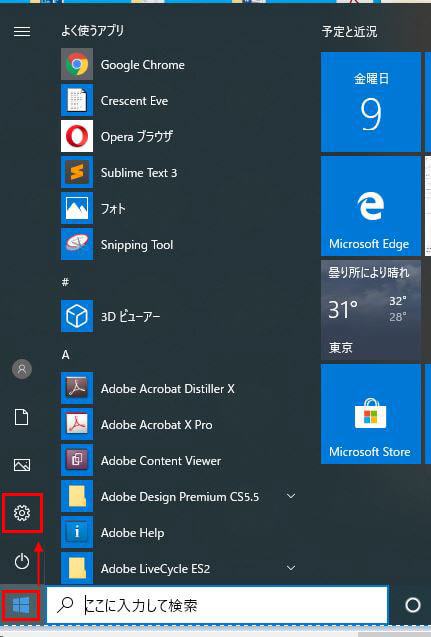
Task: Open the Microsoft Edge tile
Action: coord(371,206)
